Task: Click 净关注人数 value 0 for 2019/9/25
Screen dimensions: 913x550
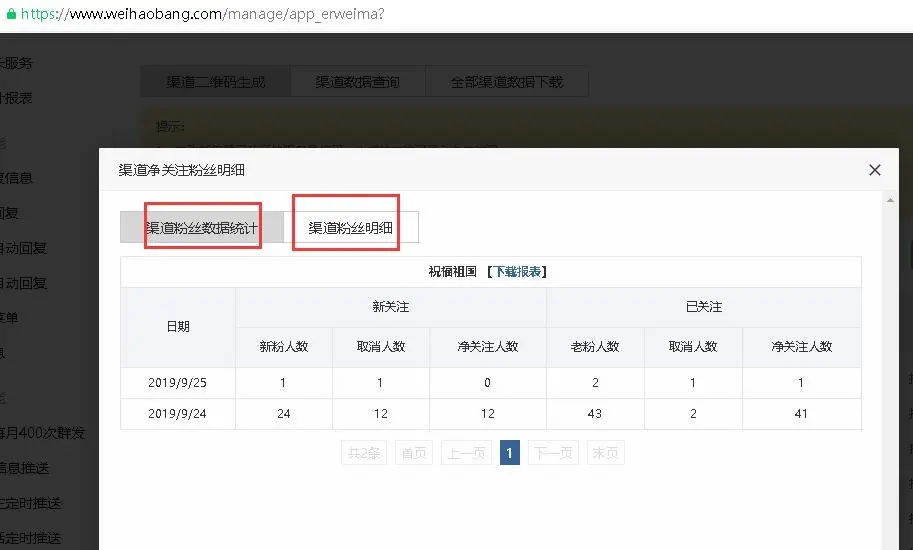Action: [487, 383]
